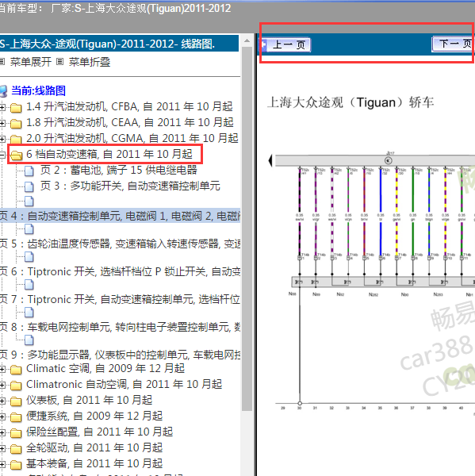
Task: Expand the 1.4 升汽油发动机 CFBA node
Action: (x=2, y=107)
